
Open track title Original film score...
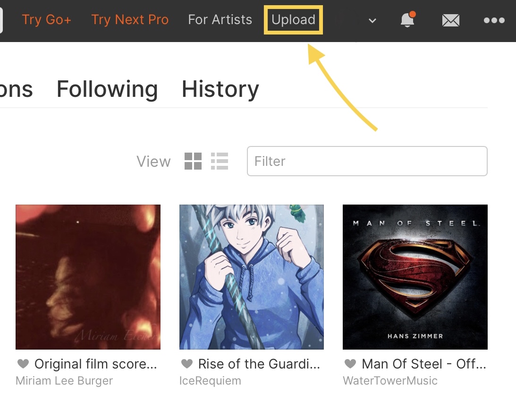pyautogui.click(x=96, y=364)
